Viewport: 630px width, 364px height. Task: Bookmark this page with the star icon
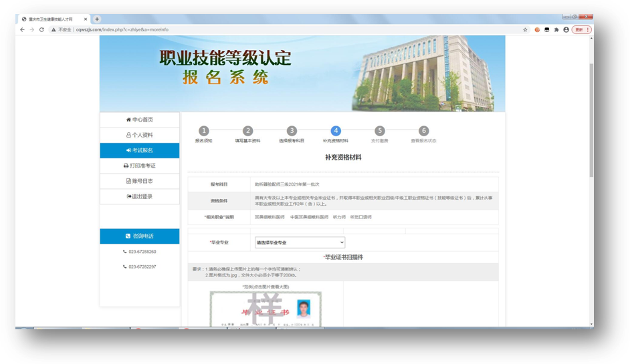pyautogui.click(x=525, y=30)
